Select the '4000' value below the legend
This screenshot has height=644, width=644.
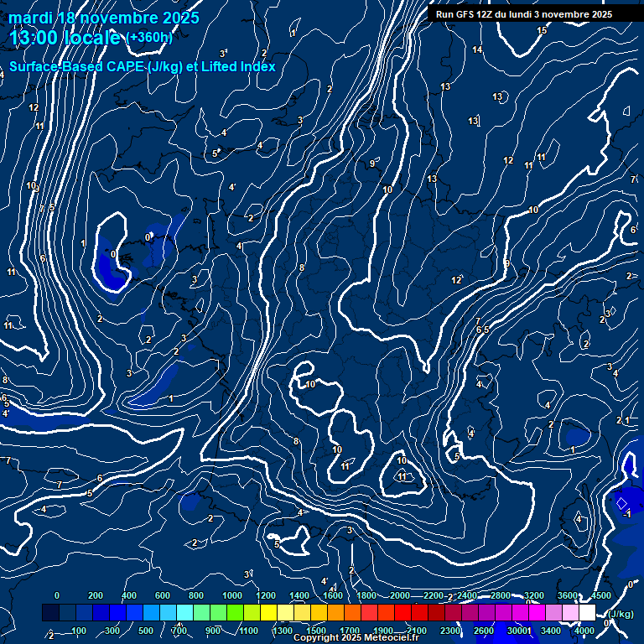pos(584,631)
